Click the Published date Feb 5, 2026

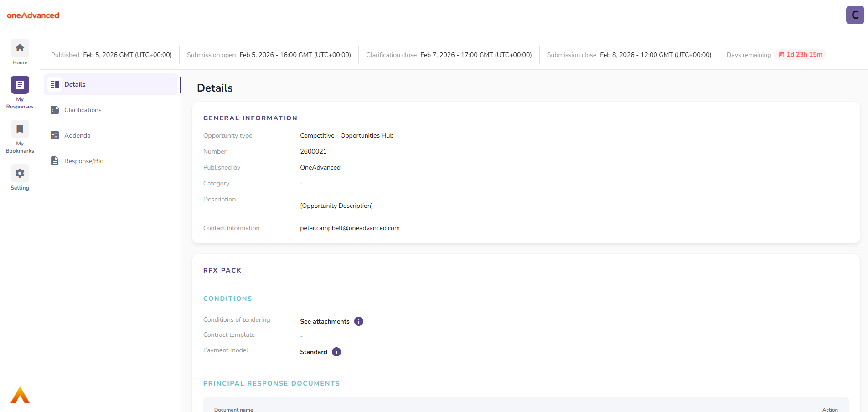(127, 55)
